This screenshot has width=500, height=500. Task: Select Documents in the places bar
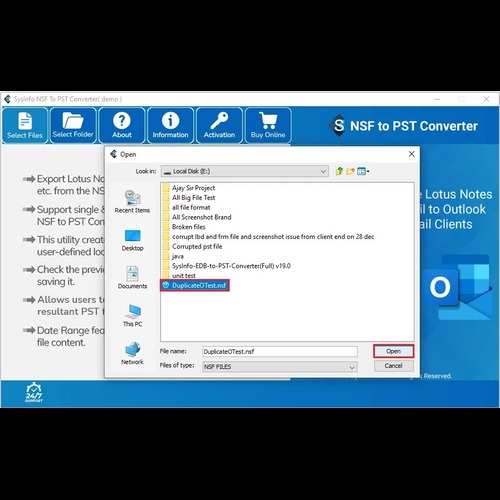pos(132,277)
